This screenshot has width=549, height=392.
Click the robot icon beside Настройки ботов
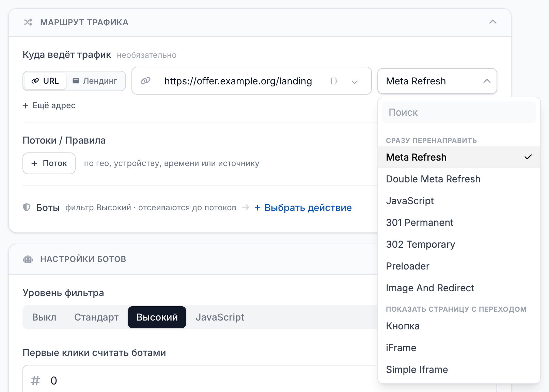[x=28, y=259]
